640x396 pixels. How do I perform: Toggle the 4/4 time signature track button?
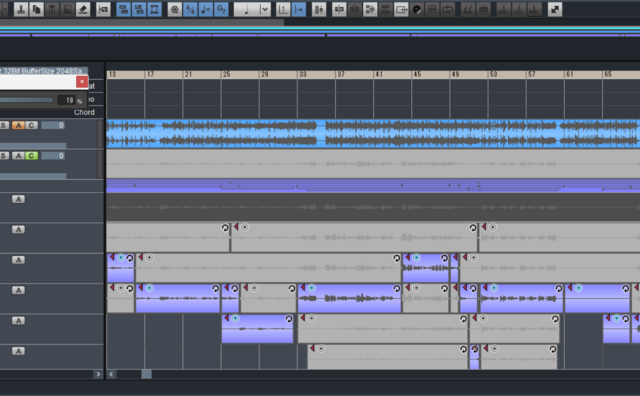pyautogui.click(x=190, y=9)
